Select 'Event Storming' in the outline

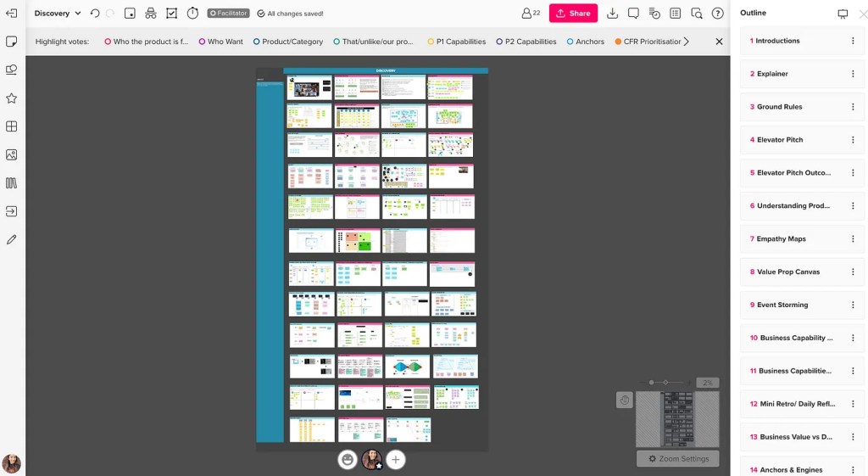tap(782, 305)
